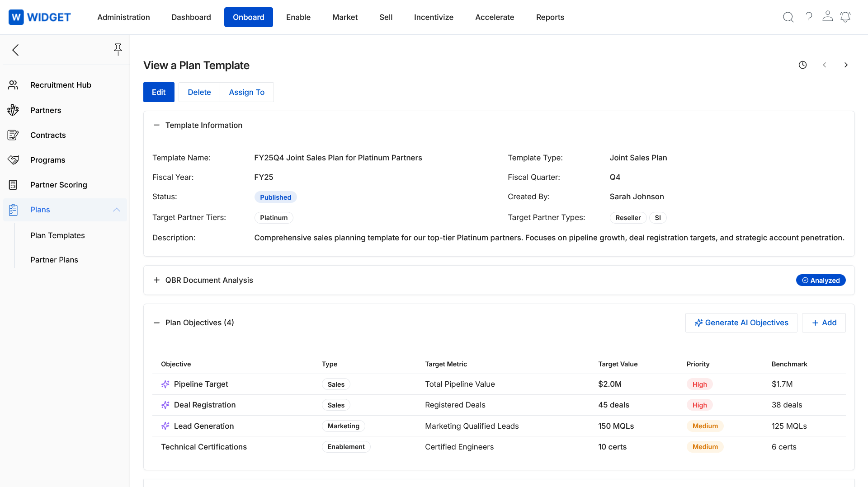
Task: View history via clock icon
Action: coord(802,65)
